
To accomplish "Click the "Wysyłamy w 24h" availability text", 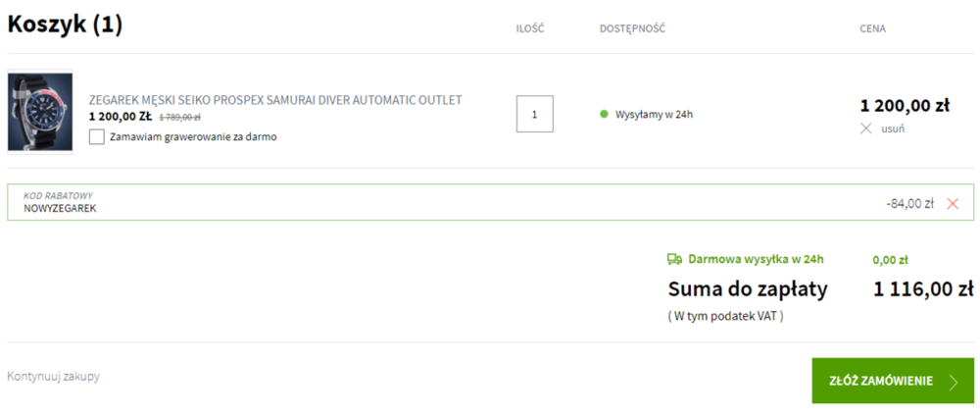I will pos(654,114).
